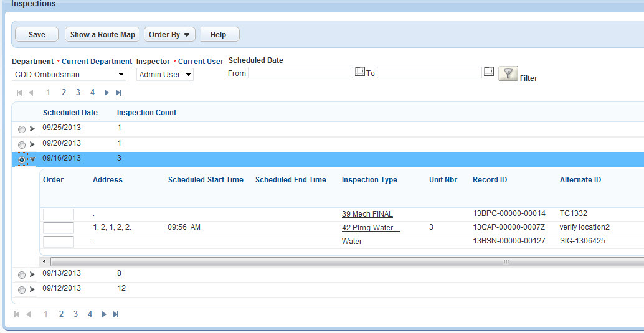Image resolution: width=644 pixels, height=333 pixels.
Task: Expand the 09/20/2013 inspection row
Action: (x=32, y=144)
